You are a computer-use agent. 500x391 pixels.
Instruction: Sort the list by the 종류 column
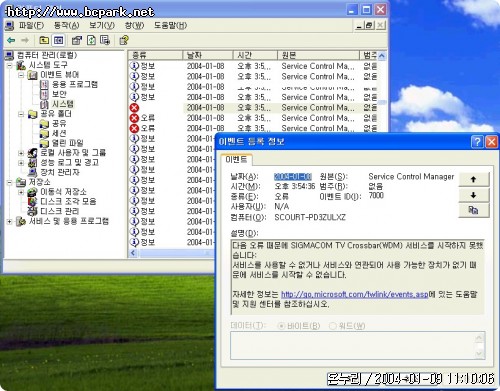click(155, 55)
